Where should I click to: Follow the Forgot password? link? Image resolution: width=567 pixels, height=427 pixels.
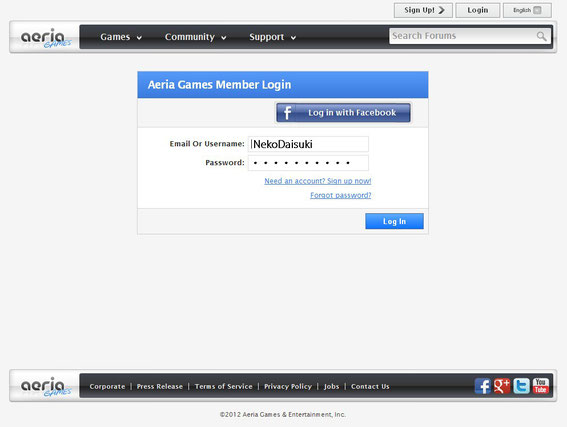click(341, 195)
